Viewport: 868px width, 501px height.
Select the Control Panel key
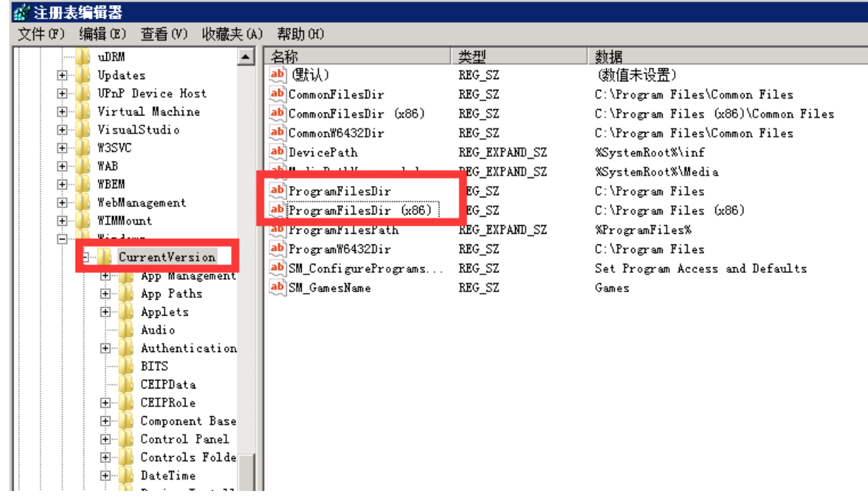185,439
